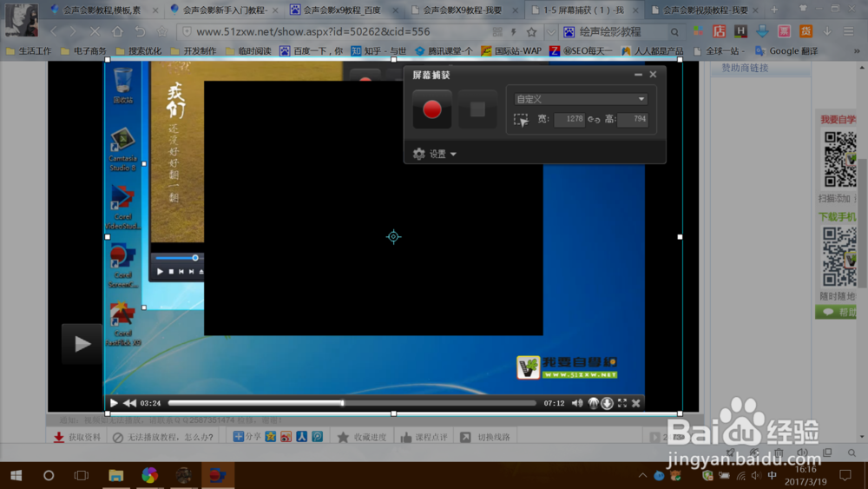Click 切换线路 switch line button
Image resolution: width=868 pixels, height=489 pixels.
pos(485,437)
